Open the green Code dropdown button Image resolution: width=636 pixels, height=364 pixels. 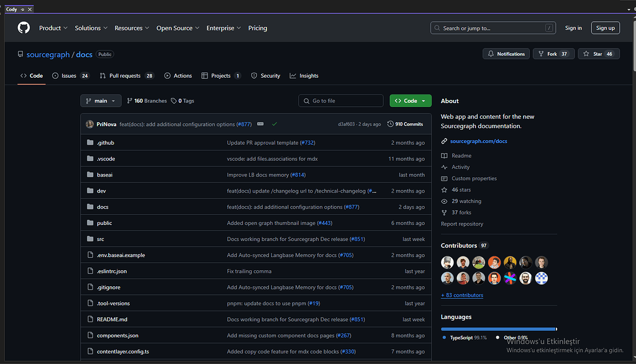[x=411, y=101]
